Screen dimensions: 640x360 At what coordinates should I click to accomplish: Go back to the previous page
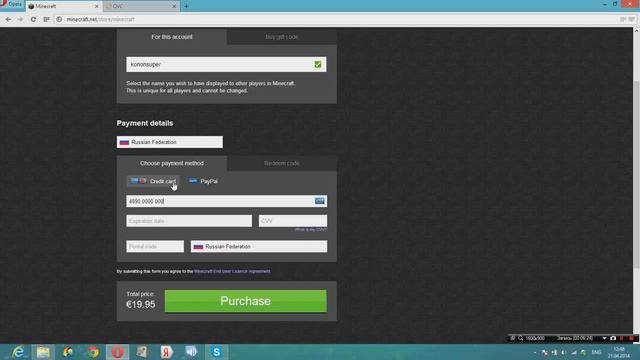8,19
